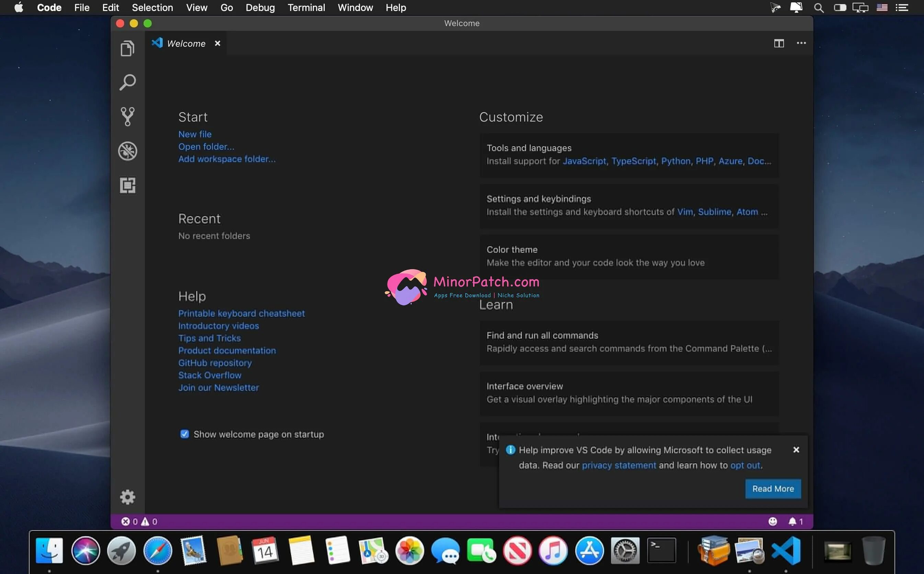
Task: Click the errors count in status bar
Action: (x=129, y=521)
